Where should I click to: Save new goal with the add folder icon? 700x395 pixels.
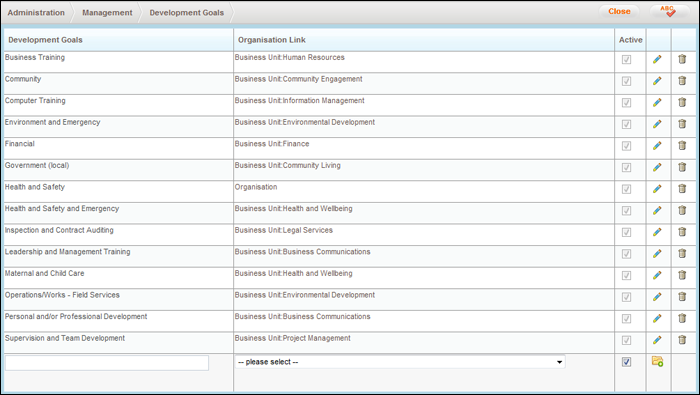[x=658, y=361]
